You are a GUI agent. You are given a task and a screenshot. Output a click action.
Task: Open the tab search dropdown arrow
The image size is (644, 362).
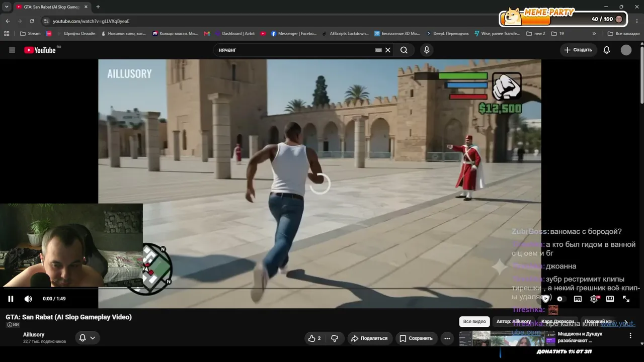tap(7, 7)
